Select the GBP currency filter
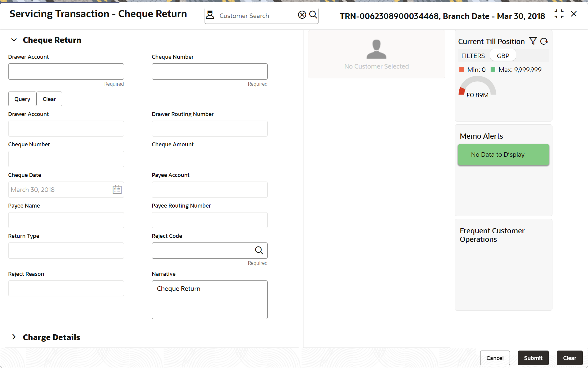This screenshot has height=368, width=588. point(503,56)
